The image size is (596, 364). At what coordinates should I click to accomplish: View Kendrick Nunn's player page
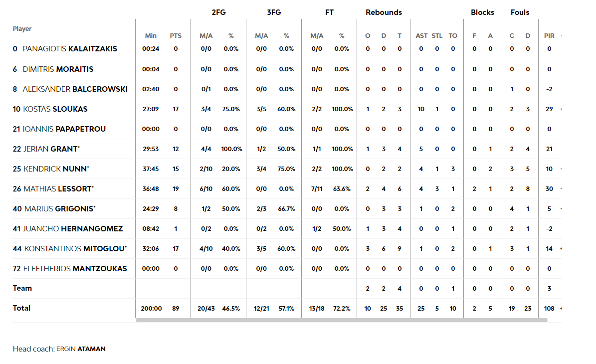coord(56,169)
